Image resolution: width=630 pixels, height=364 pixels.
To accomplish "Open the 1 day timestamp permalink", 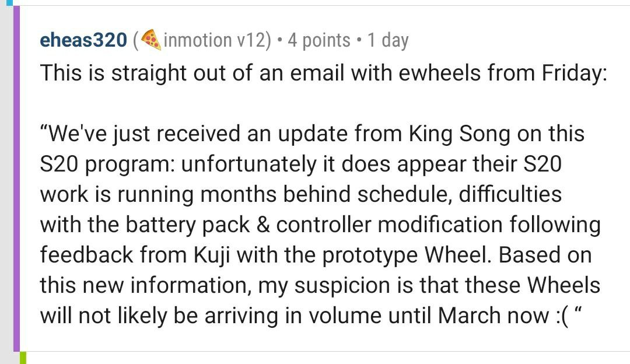I will click(388, 40).
